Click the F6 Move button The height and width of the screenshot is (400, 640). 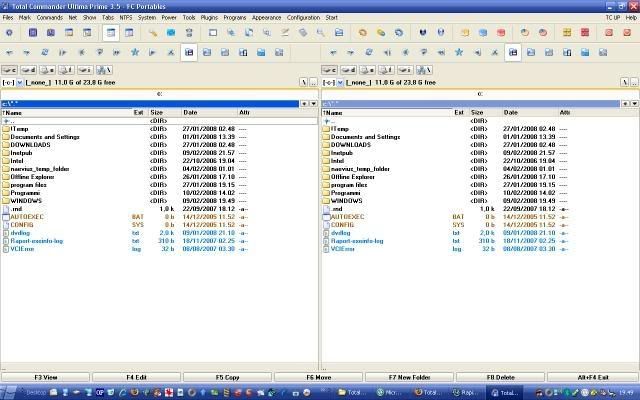click(318, 378)
